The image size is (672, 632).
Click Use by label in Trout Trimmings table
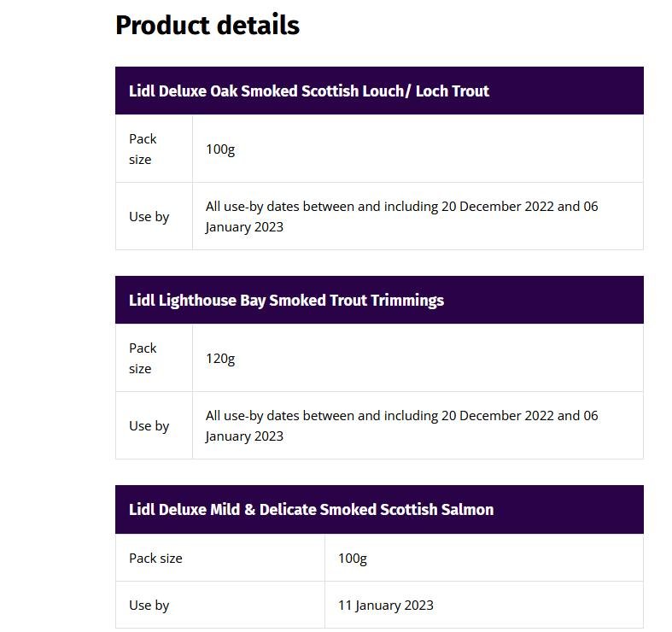[149, 425]
